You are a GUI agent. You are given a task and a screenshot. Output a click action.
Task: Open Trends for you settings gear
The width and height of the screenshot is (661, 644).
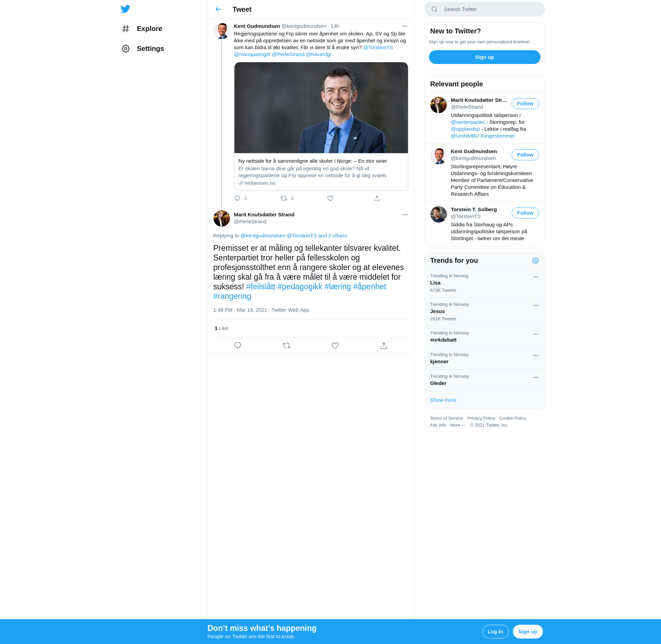(535, 260)
